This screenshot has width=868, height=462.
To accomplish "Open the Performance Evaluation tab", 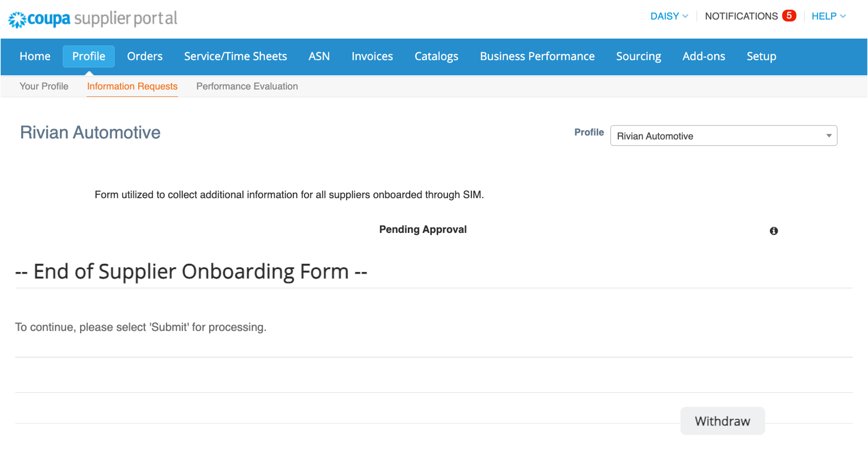I will pyautogui.click(x=247, y=86).
